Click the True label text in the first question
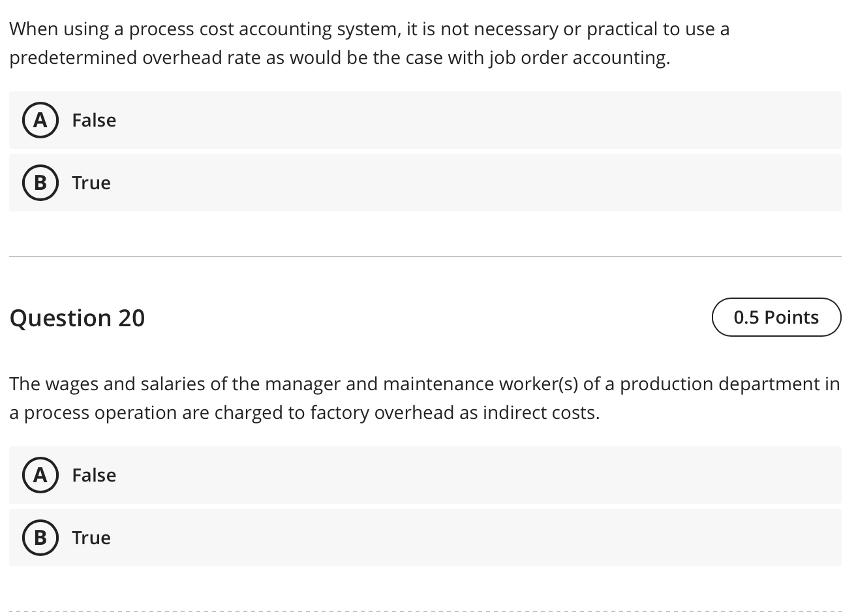856x616 pixels. pyautogui.click(x=91, y=183)
